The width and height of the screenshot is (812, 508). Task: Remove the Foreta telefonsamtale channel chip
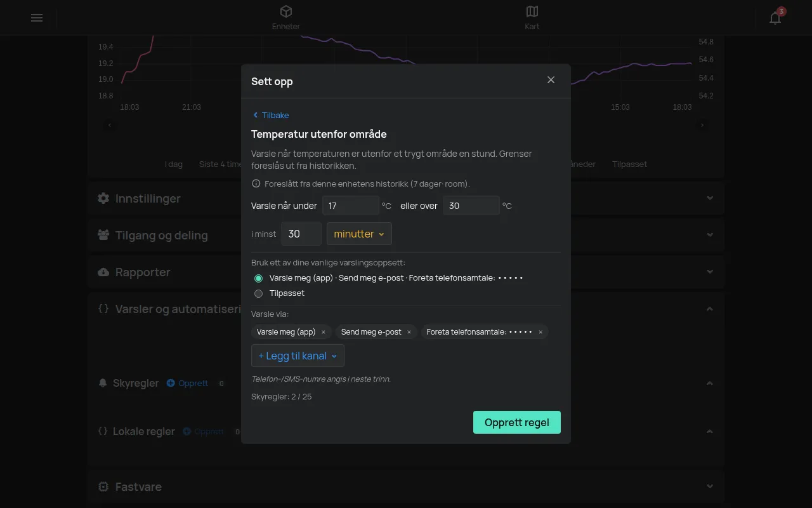point(540,332)
